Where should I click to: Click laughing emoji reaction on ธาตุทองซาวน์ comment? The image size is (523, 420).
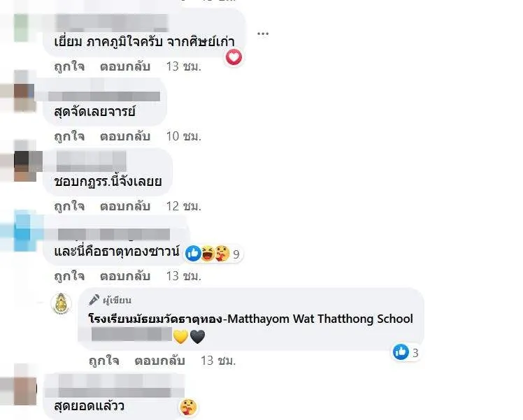pyautogui.click(x=208, y=254)
